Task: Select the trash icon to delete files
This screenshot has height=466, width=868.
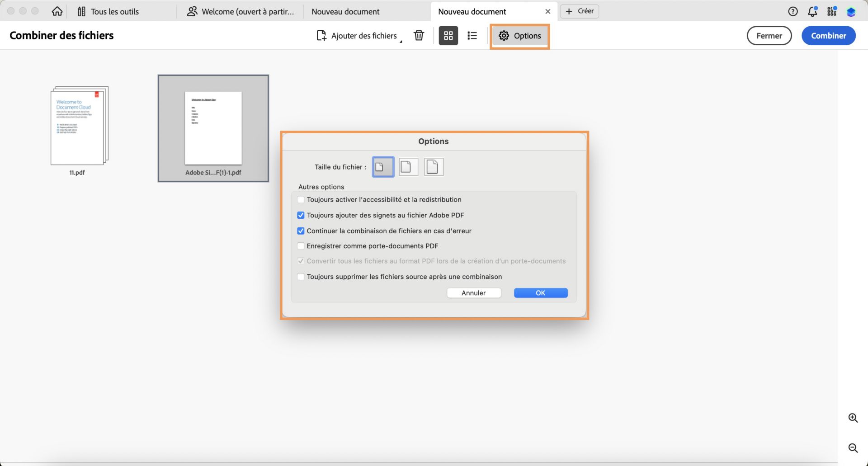Action: point(419,35)
